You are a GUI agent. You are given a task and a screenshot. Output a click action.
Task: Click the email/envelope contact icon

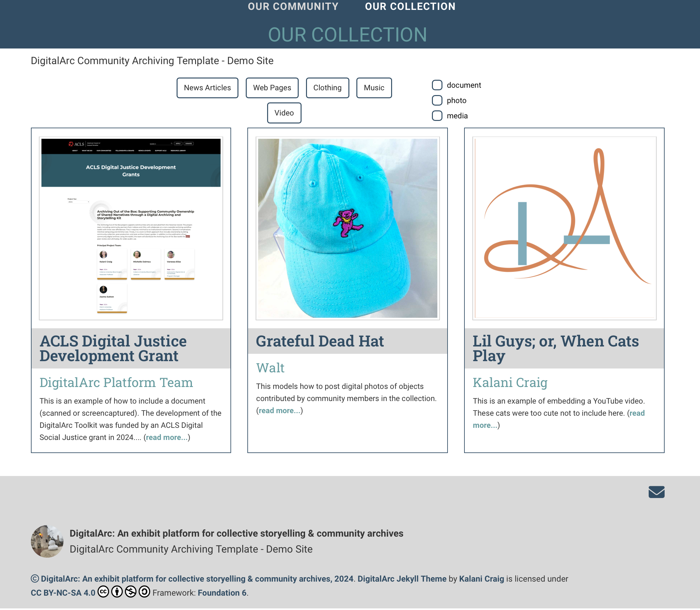[x=656, y=492]
